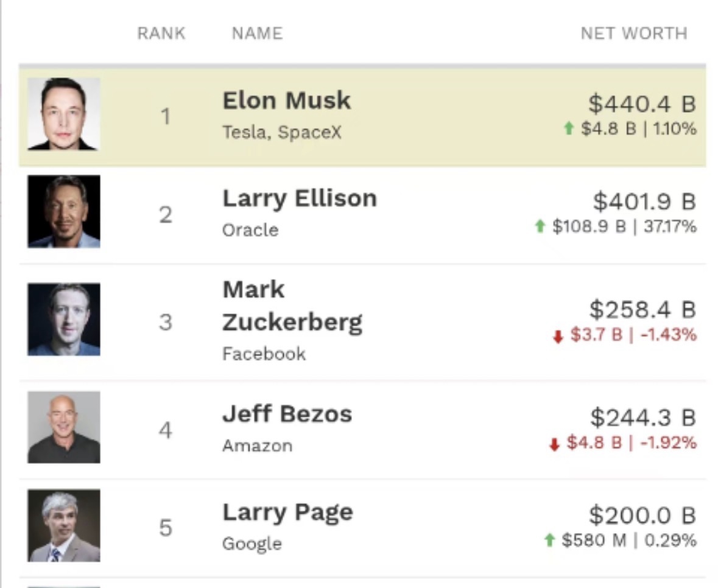Click the green up arrow beside $580 M

click(x=549, y=540)
